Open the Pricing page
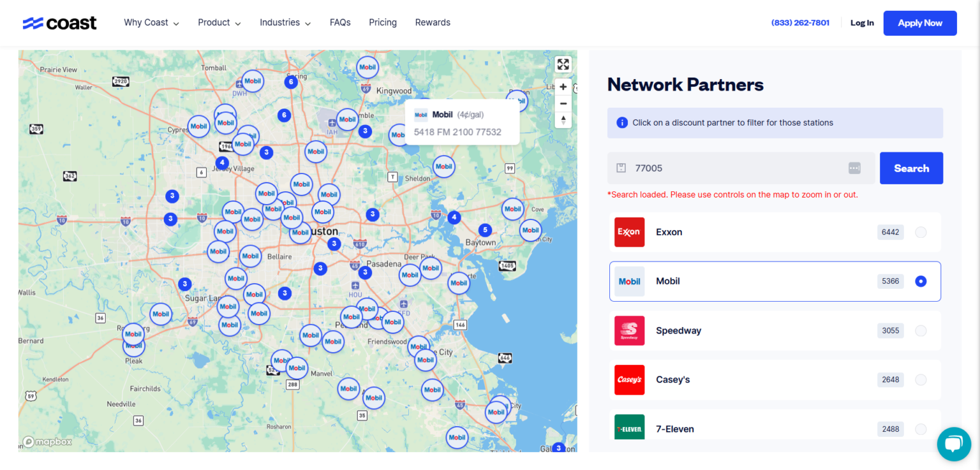Image resolution: width=980 pixels, height=470 pixels. [382, 23]
